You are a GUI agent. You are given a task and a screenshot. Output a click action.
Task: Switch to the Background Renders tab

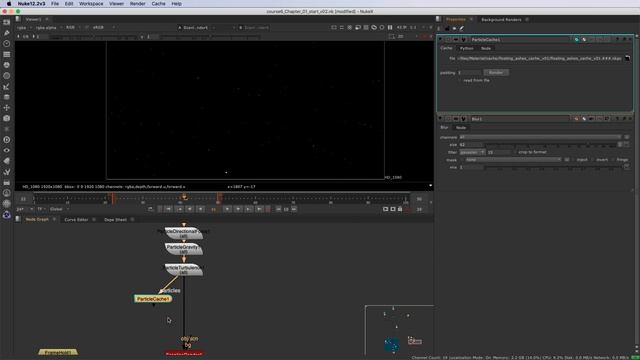point(501,20)
